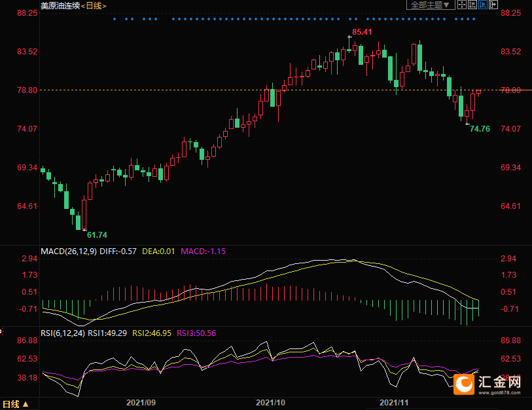Click the 74.76 low price label

(x=480, y=129)
